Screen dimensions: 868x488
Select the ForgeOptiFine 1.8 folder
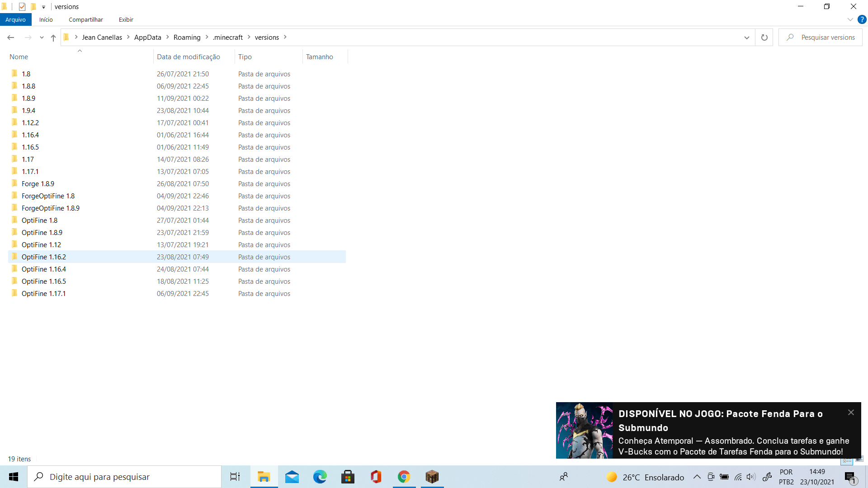[177, 196]
